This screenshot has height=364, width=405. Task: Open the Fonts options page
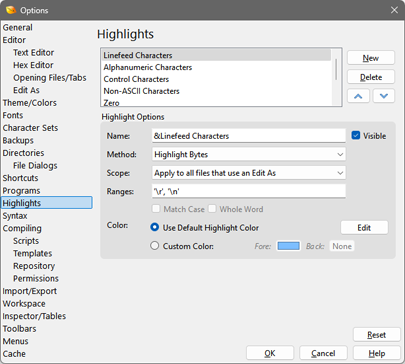13,115
